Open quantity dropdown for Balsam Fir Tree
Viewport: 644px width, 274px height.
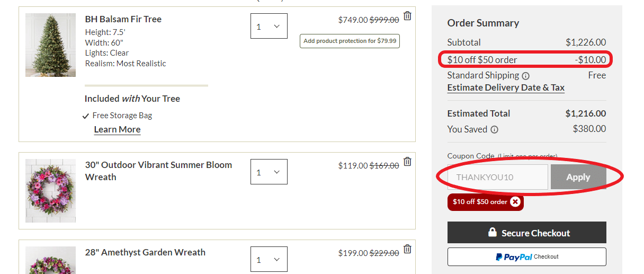[269, 26]
